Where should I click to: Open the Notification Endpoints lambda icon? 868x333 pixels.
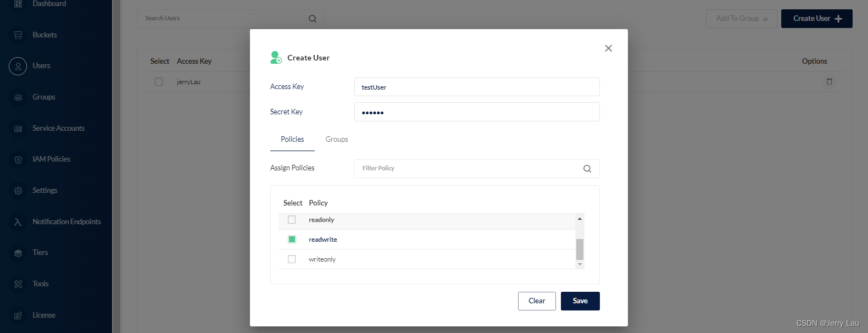click(18, 222)
